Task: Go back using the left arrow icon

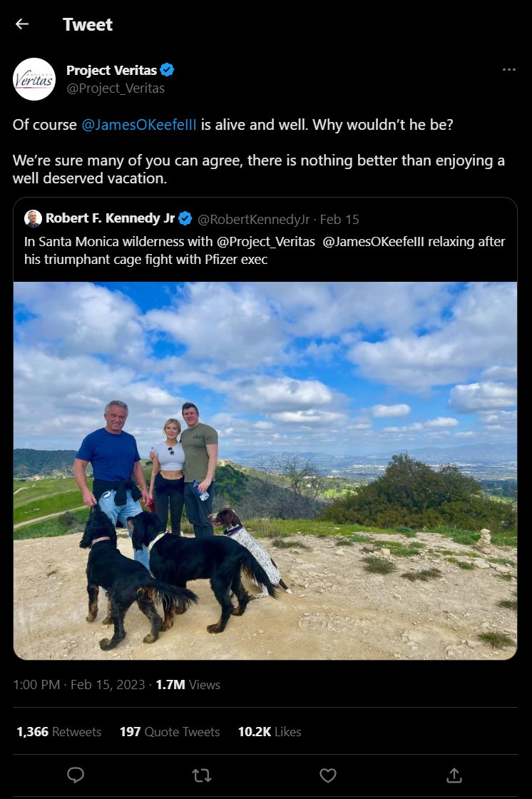Action: [x=22, y=24]
